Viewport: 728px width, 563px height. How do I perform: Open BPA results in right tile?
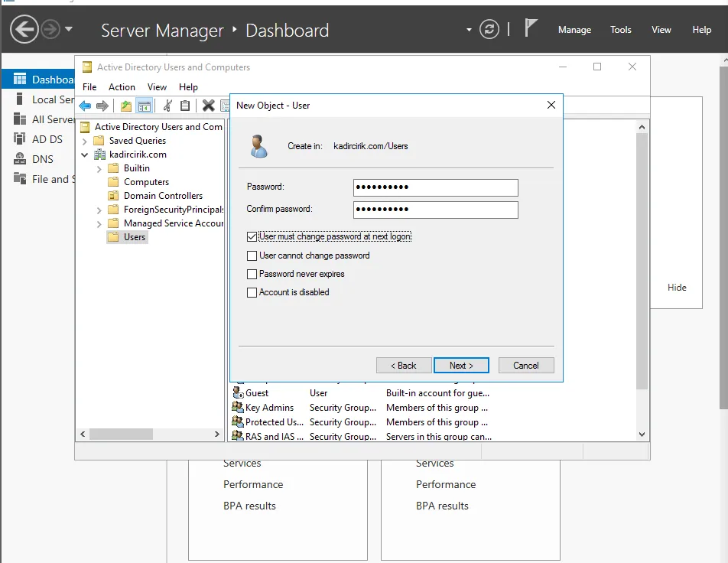point(442,506)
